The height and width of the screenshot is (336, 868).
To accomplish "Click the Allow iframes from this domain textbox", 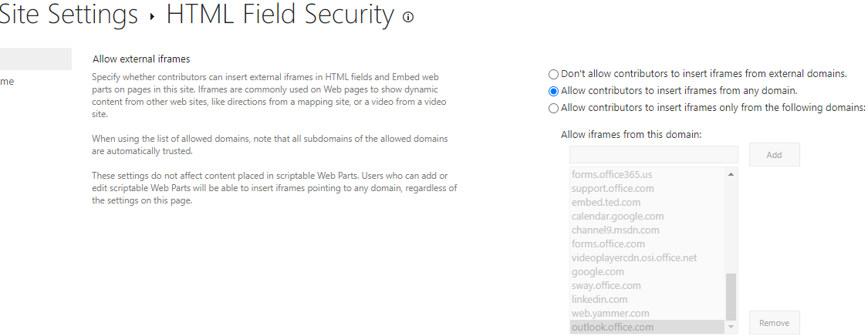I will pos(654,155).
